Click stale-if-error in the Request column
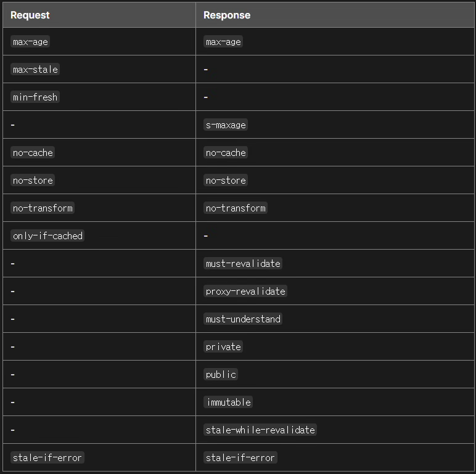 pyautogui.click(x=47, y=457)
